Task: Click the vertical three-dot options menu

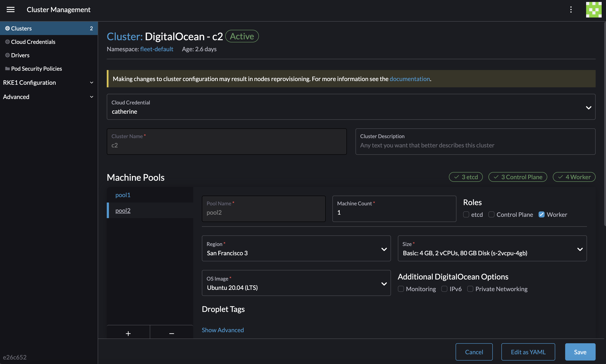Action: pos(571,10)
